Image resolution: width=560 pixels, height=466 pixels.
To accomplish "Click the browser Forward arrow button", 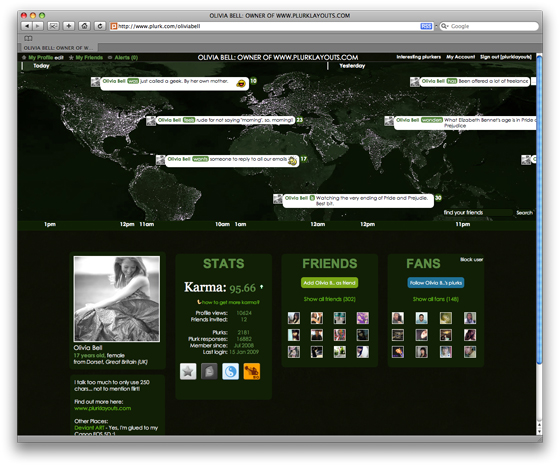I will 38,26.
